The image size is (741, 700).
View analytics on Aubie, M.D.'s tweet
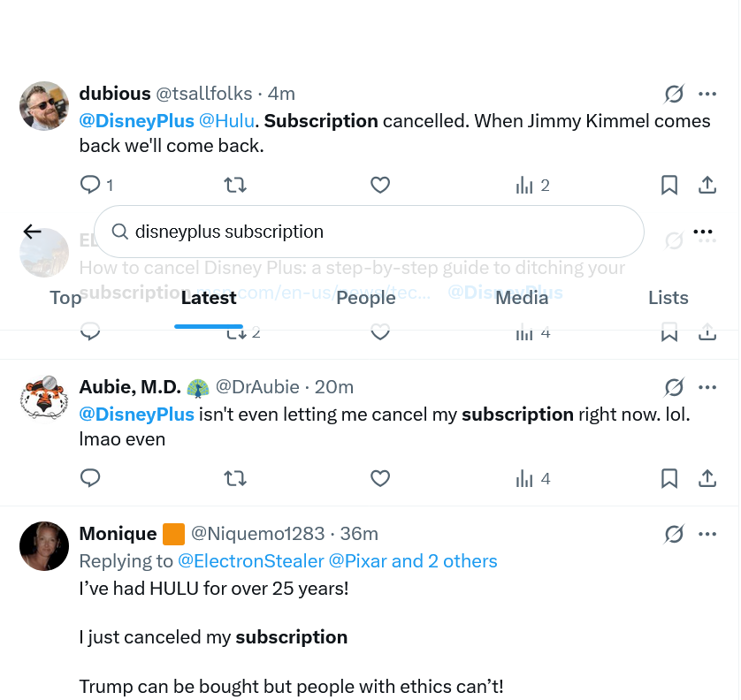pyautogui.click(x=532, y=478)
